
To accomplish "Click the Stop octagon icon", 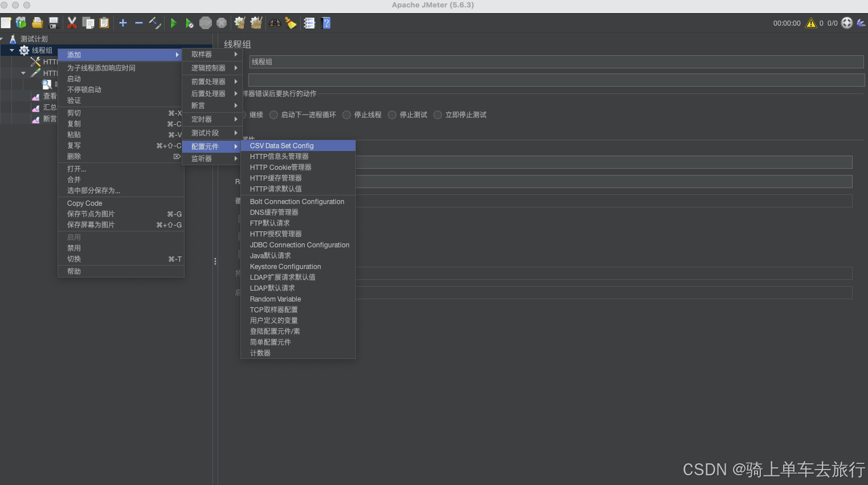I will (206, 23).
